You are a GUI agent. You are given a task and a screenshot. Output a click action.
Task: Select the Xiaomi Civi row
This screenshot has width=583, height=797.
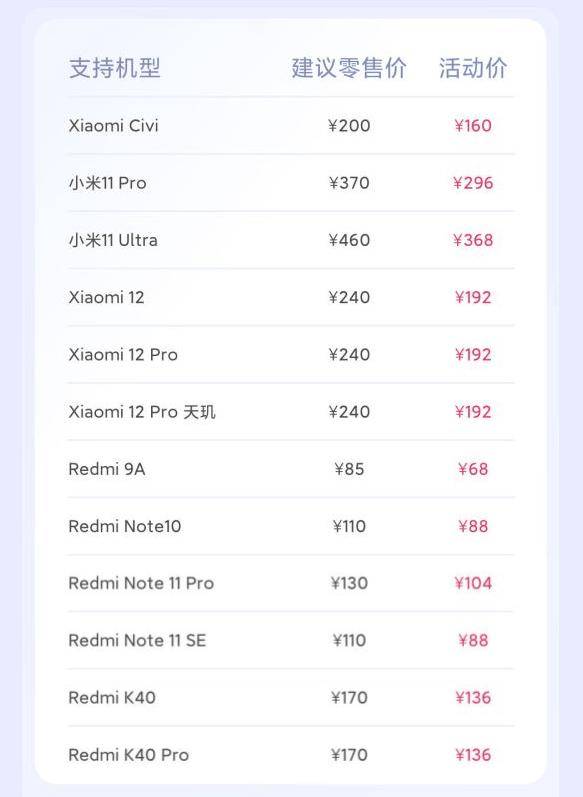point(291,126)
